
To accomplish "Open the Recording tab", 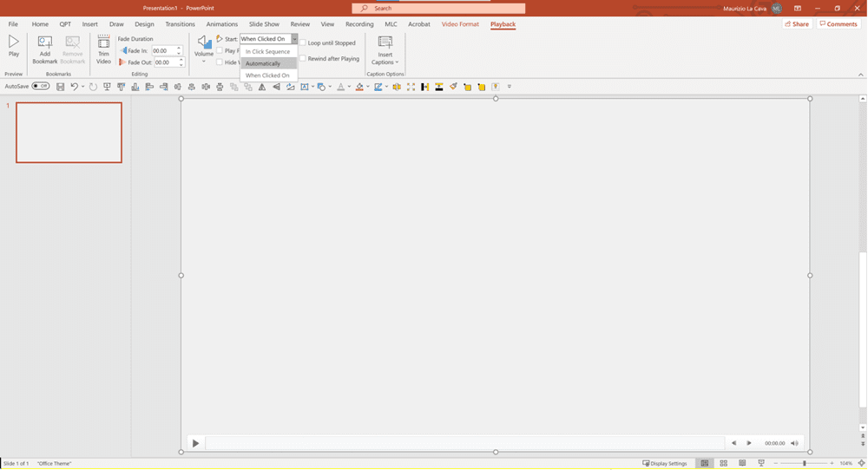I will pyautogui.click(x=359, y=24).
